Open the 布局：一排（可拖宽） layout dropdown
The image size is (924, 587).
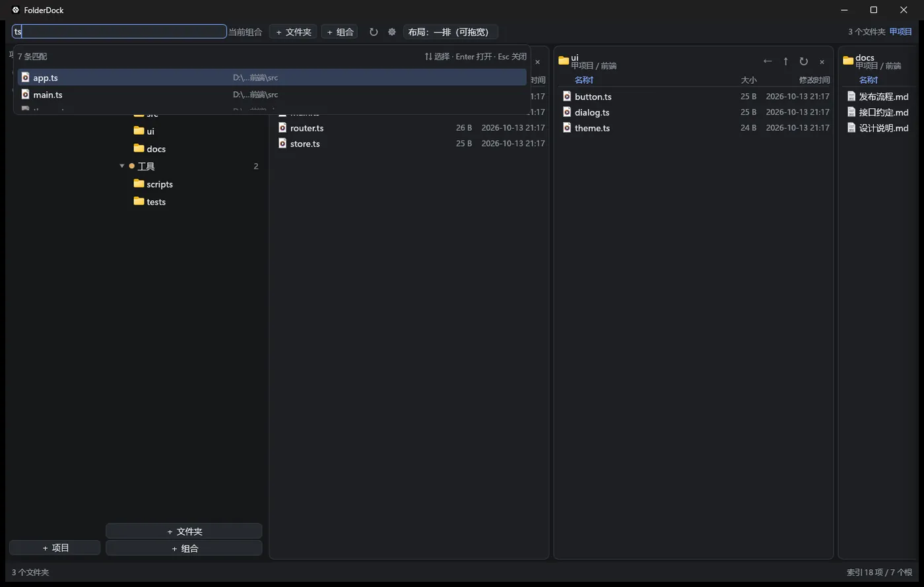(451, 32)
